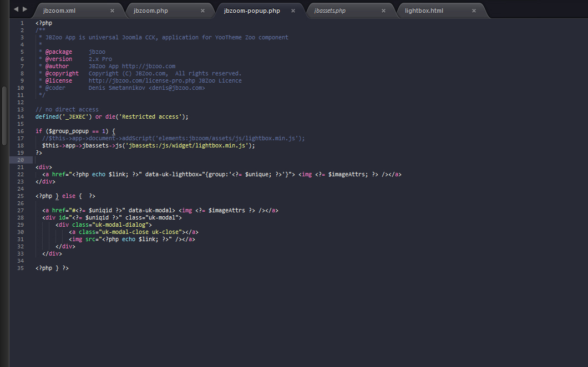Click the left tab scroll arrow

tap(16, 9)
